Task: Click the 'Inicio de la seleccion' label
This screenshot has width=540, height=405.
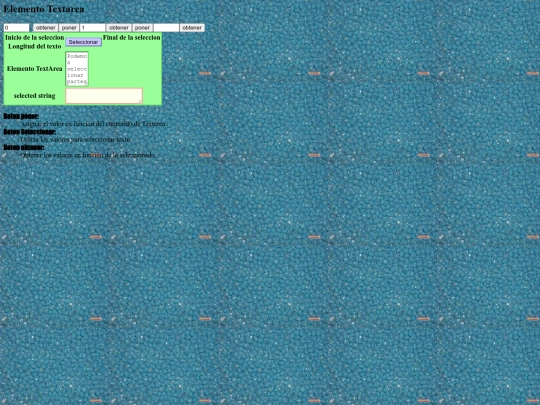Action: point(34,37)
